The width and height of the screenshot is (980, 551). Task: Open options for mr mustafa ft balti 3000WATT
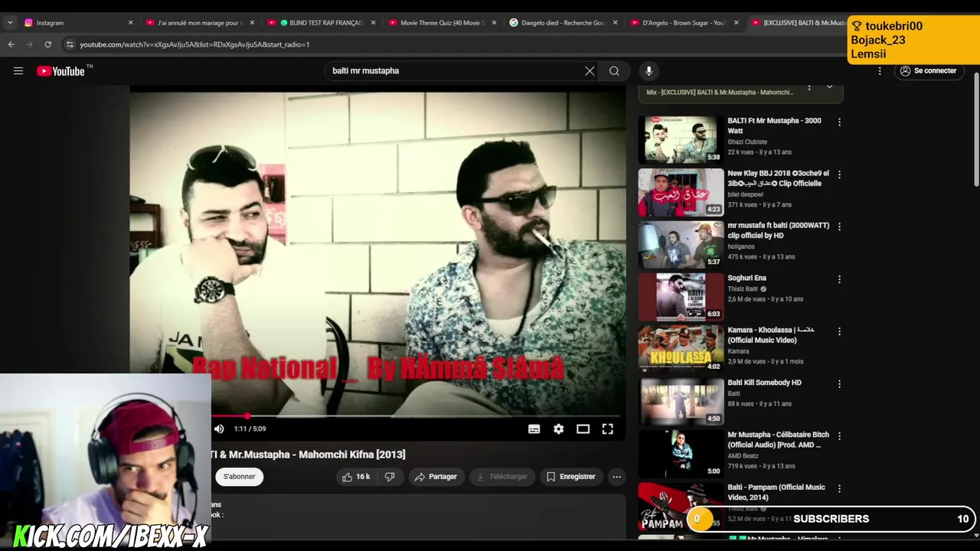pyautogui.click(x=839, y=227)
